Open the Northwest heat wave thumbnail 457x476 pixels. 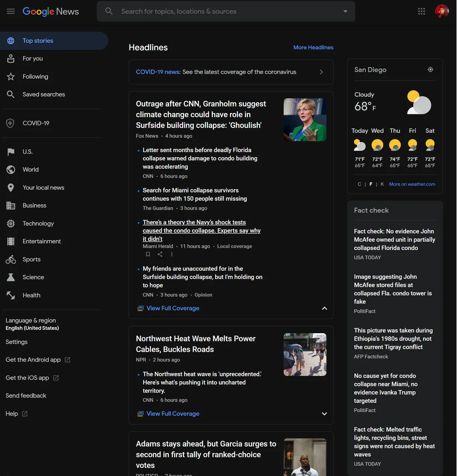tap(305, 354)
